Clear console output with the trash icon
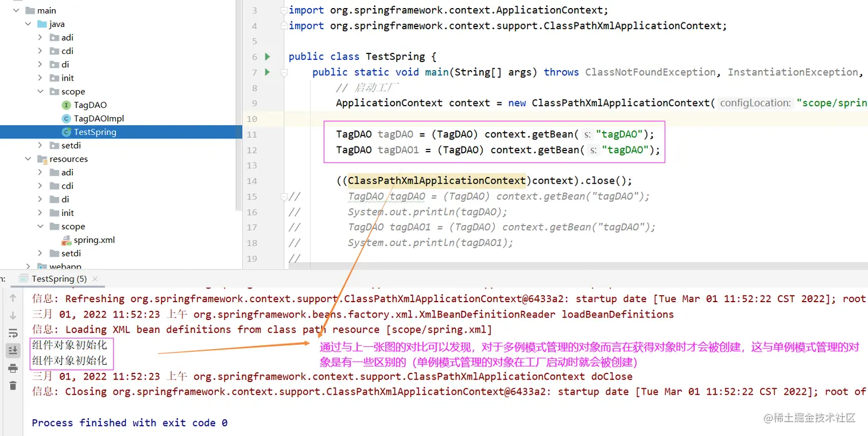 pos(13,385)
